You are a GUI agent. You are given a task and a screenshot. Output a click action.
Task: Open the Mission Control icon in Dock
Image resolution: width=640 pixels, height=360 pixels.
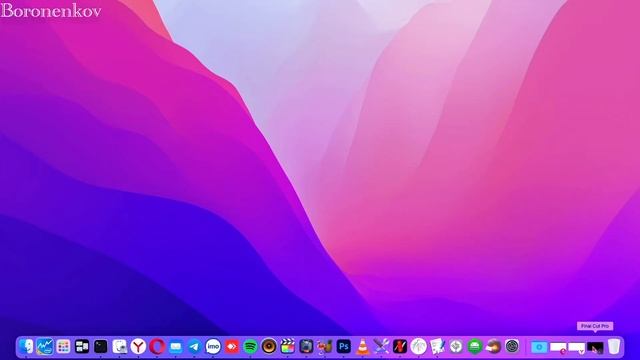pyautogui.click(x=82, y=347)
